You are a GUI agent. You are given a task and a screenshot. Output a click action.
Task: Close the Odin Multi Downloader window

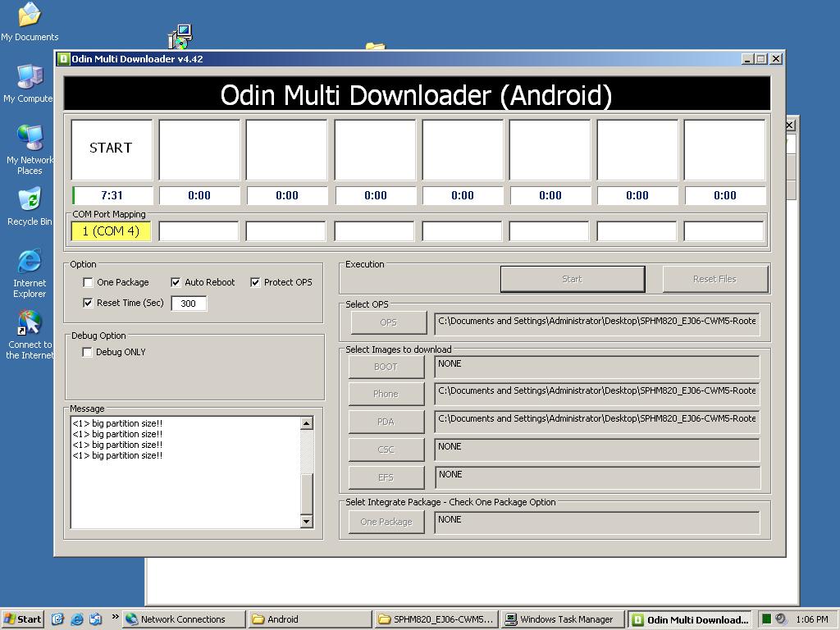(x=776, y=59)
